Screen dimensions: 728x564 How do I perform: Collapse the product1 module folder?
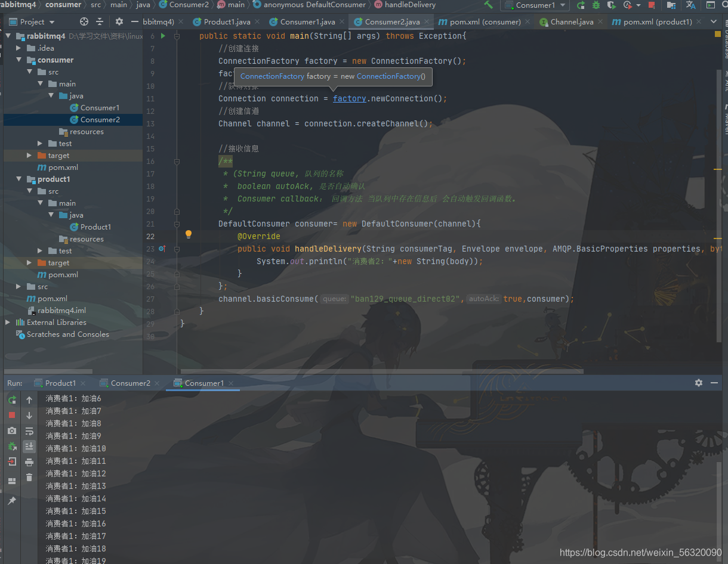pyautogui.click(x=19, y=179)
